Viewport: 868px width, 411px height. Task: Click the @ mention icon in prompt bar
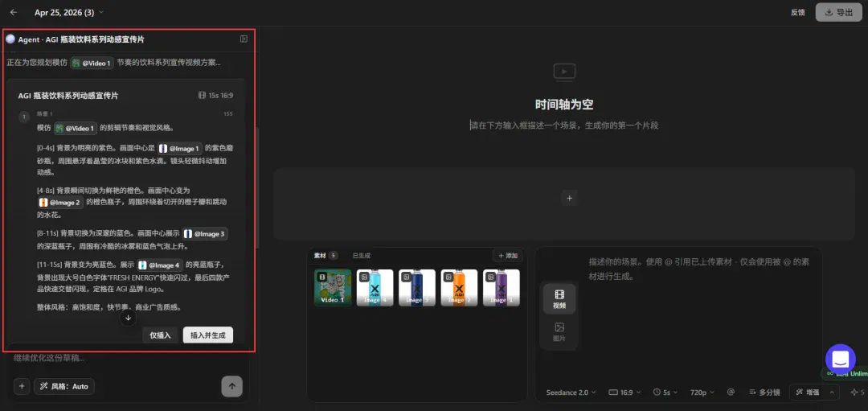point(730,392)
